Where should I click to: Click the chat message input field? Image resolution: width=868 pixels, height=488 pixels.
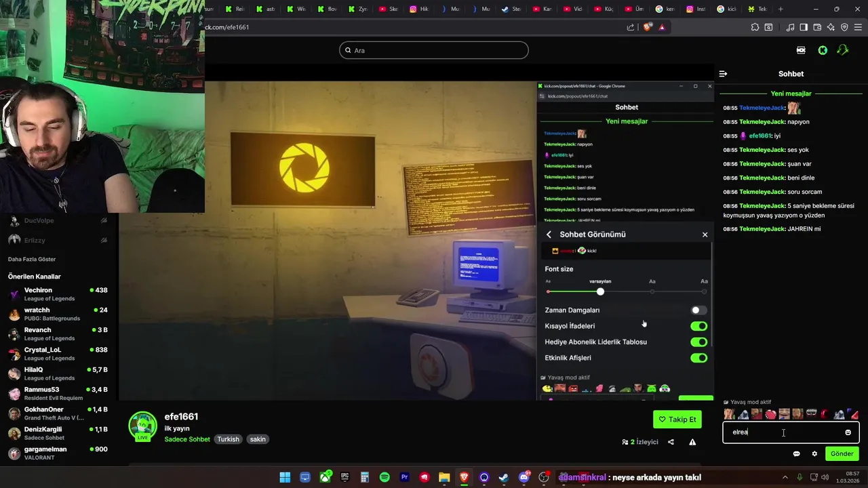tap(791, 432)
